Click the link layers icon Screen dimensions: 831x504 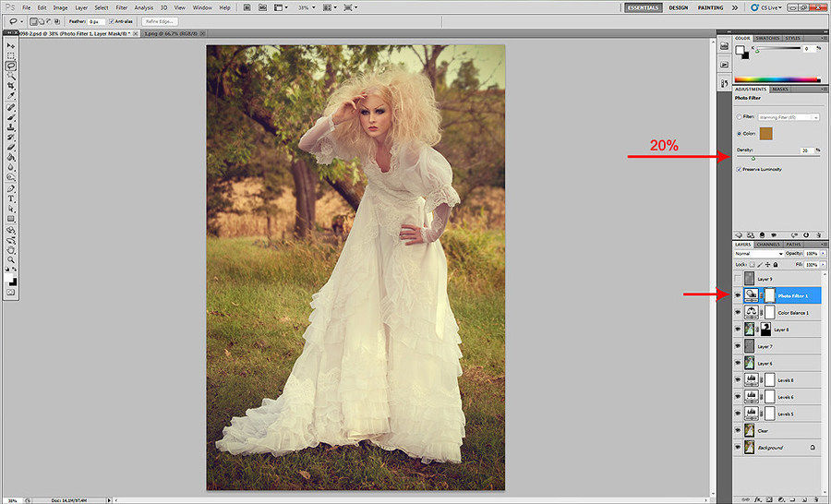[746, 499]
